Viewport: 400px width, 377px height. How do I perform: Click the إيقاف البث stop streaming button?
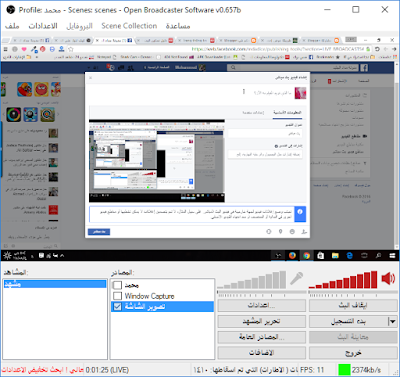[x=353, y=306]
